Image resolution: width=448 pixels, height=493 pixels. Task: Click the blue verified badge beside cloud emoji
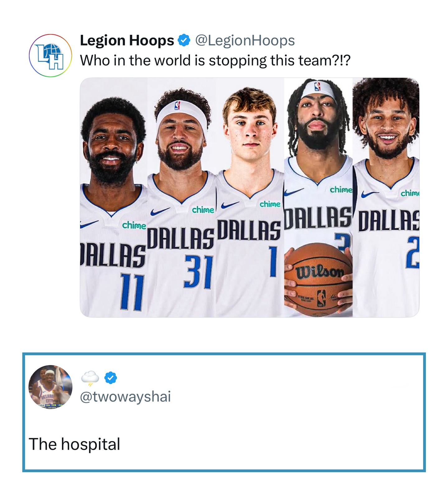point(110,378)
